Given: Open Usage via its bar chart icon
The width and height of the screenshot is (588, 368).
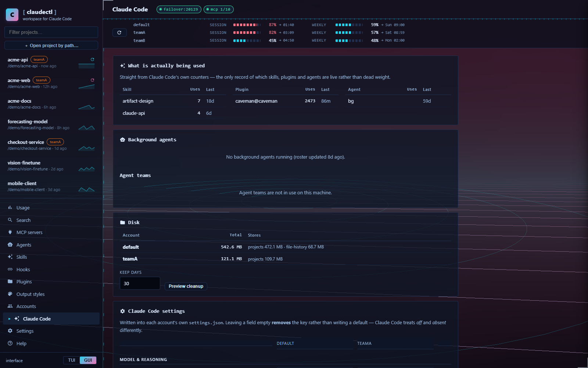Looking at the screenshot, I should 10,208.
